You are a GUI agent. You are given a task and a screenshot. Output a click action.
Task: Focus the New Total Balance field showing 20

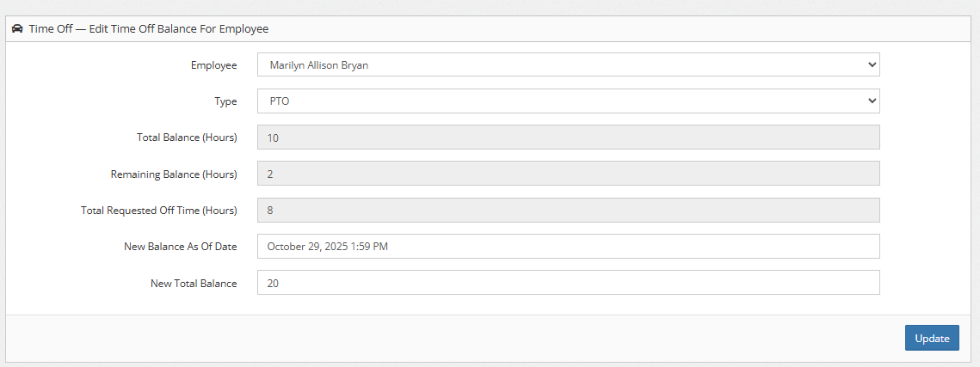tap(568, 282)
